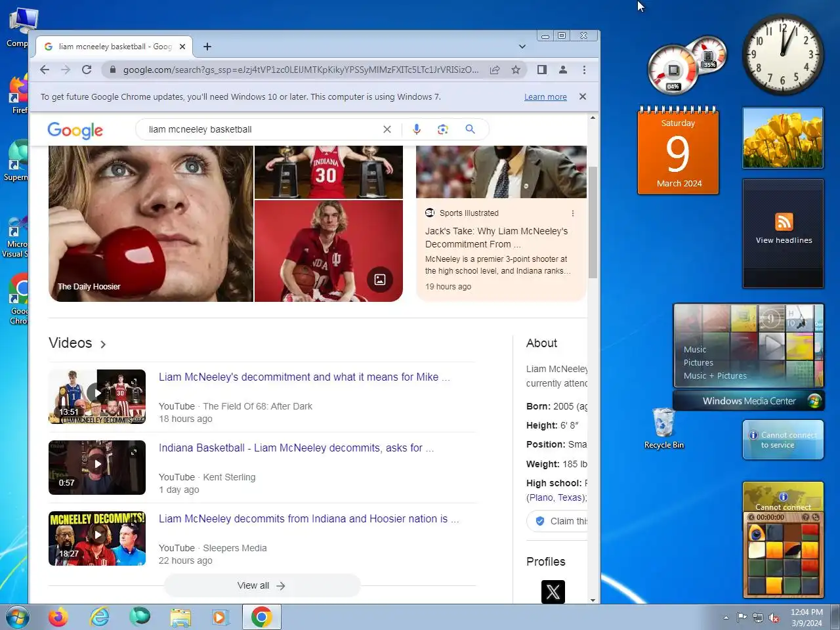Click Chrome's forward navigation arrow
This screenshot has width=840, height=630.
[x=66, y=70]
